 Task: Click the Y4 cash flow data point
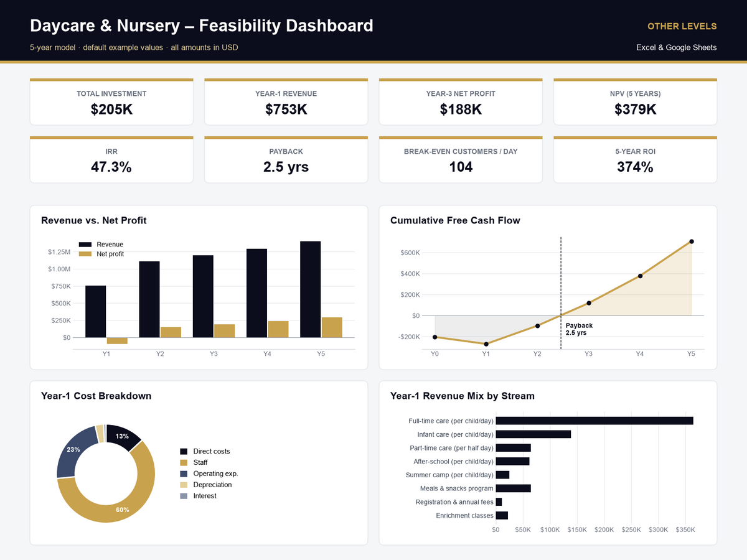click(x=640, y=276)
